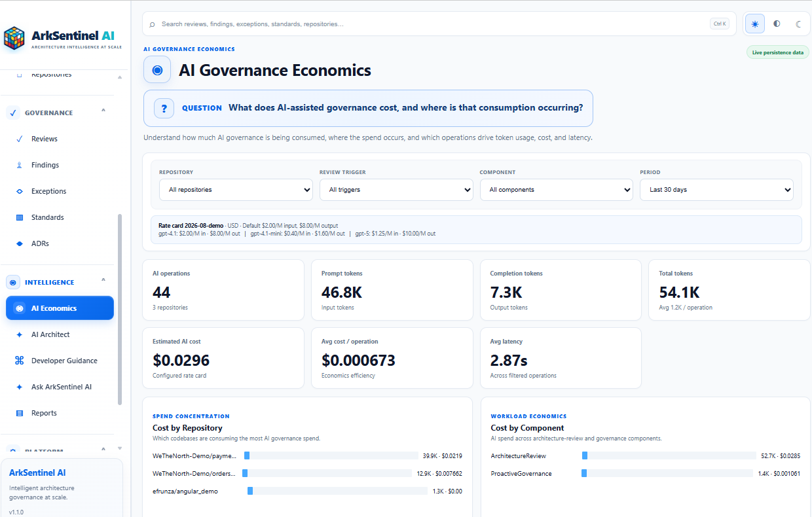Open Ask ArkSentinel AI page
The image size is (812, 517).
point(60,387)
